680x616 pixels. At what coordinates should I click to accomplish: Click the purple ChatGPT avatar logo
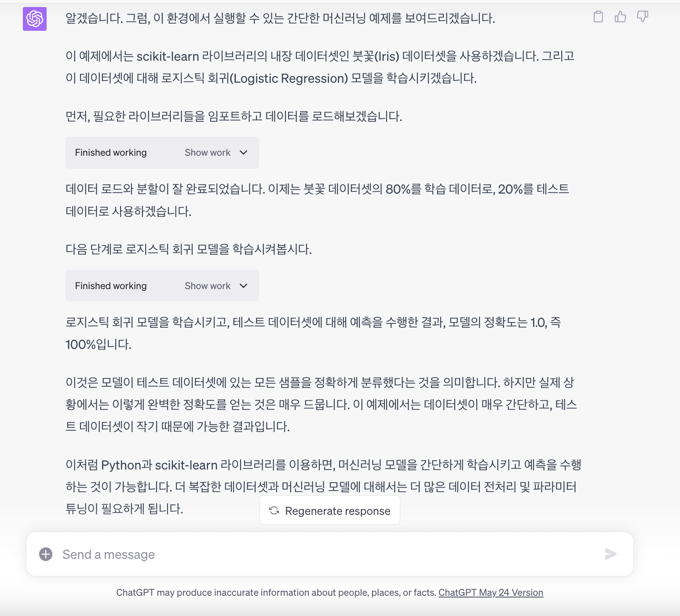click(x=35, y=19)
